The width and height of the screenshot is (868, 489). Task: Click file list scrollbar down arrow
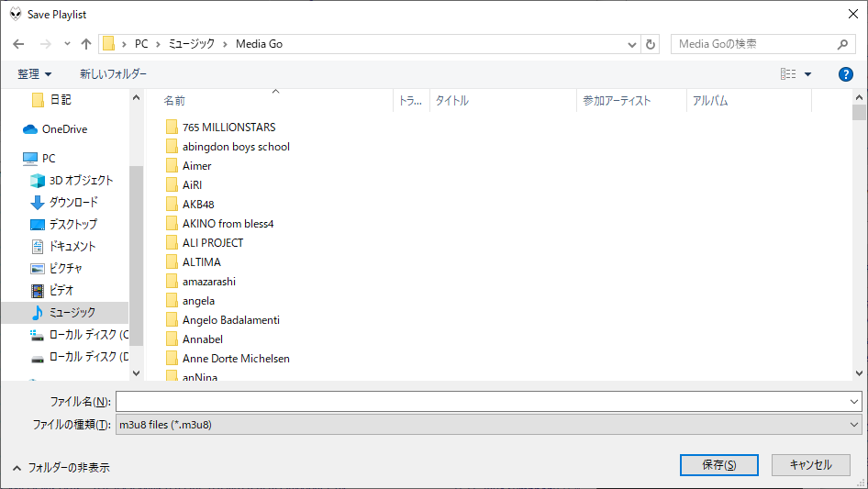tap(859, 373)
